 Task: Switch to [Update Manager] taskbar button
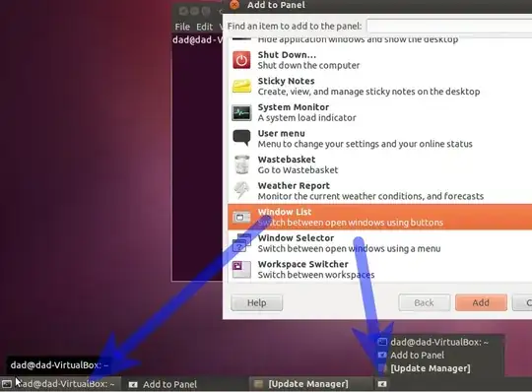pos(310,384)
